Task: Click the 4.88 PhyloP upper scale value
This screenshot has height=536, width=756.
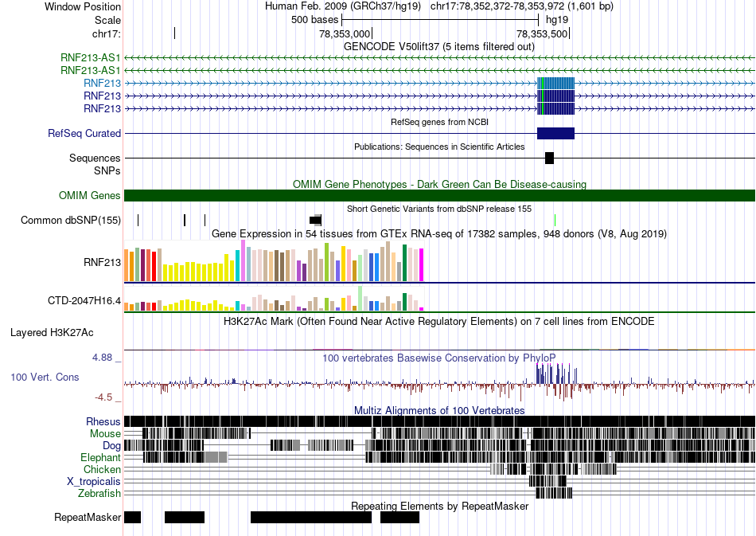Action: tap(102, 358)
